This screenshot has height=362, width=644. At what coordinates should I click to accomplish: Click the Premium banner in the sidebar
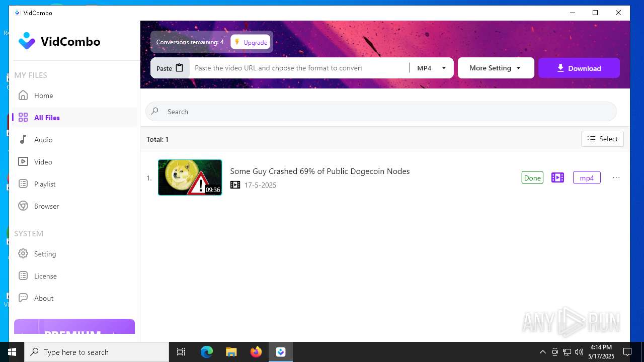[x=74, y=327]
